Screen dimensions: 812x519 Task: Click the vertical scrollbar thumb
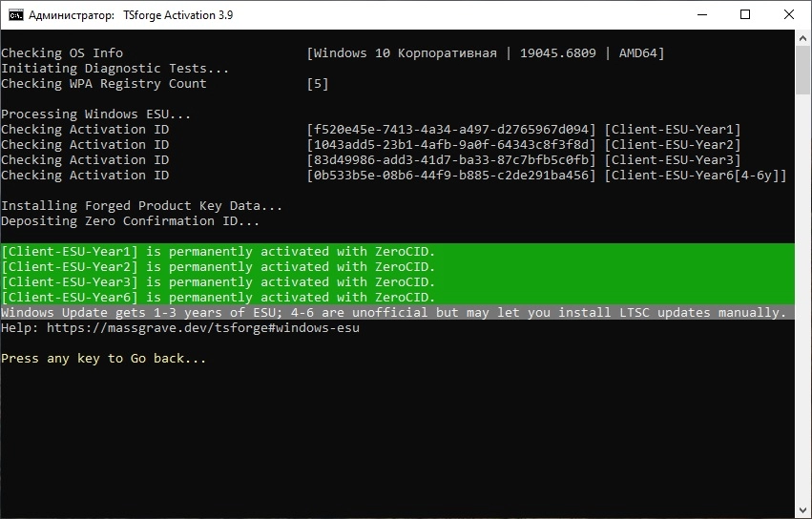point(802,71)
